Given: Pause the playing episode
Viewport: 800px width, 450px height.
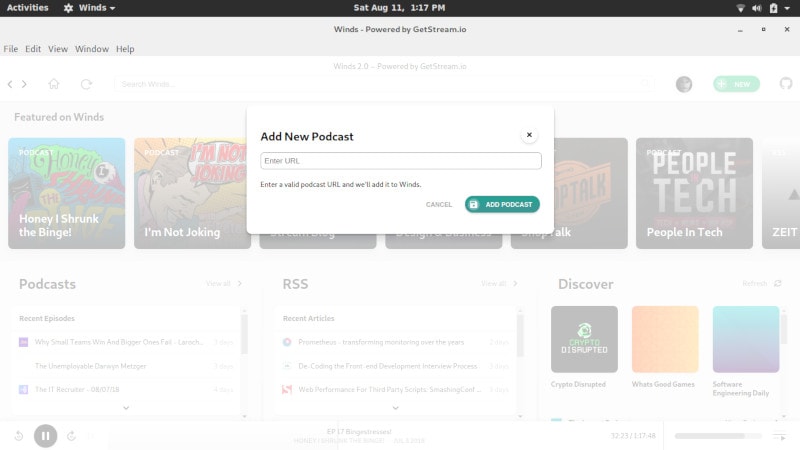Looking at the screenshot, I should (x=45, y=436).
